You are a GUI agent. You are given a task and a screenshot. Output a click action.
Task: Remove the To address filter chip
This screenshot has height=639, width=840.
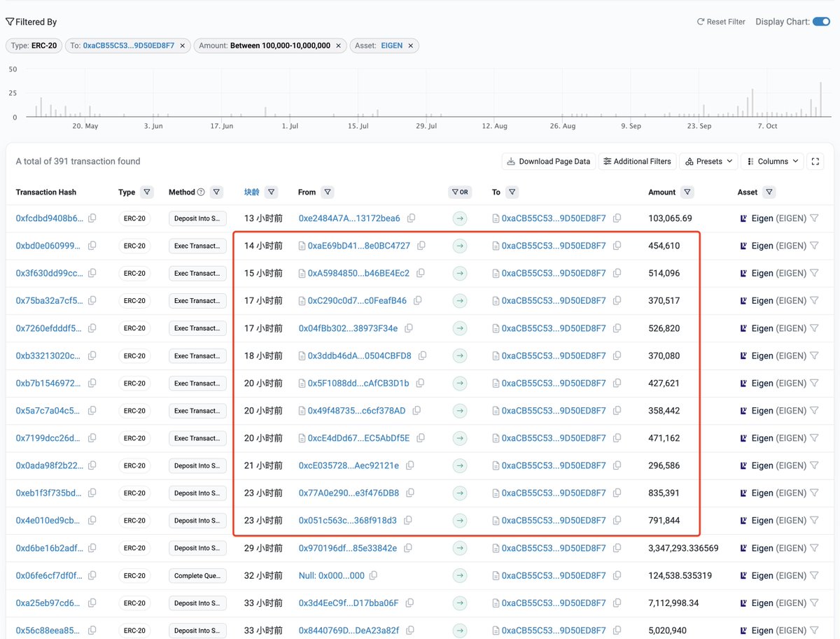click(x=183, y=45)
